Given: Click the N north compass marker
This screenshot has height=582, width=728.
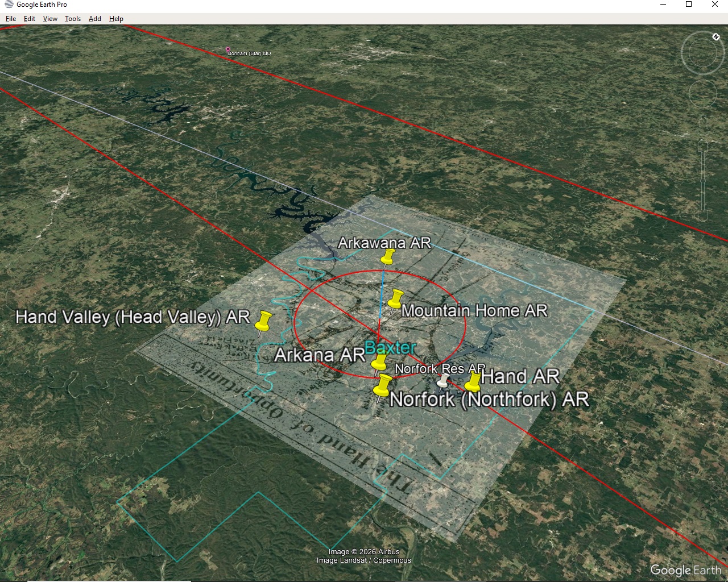Looking at the screenshot, I should [716, 37].
